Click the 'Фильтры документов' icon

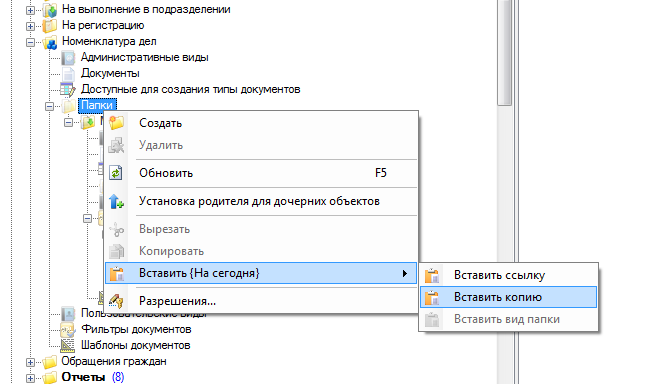tap(68, 329)
